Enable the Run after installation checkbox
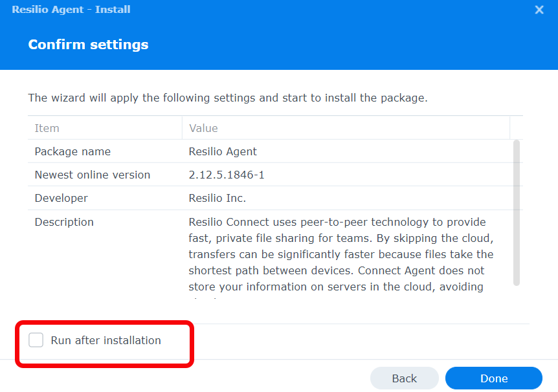Viewport: 558px width, 392px height. click(36, 340)
